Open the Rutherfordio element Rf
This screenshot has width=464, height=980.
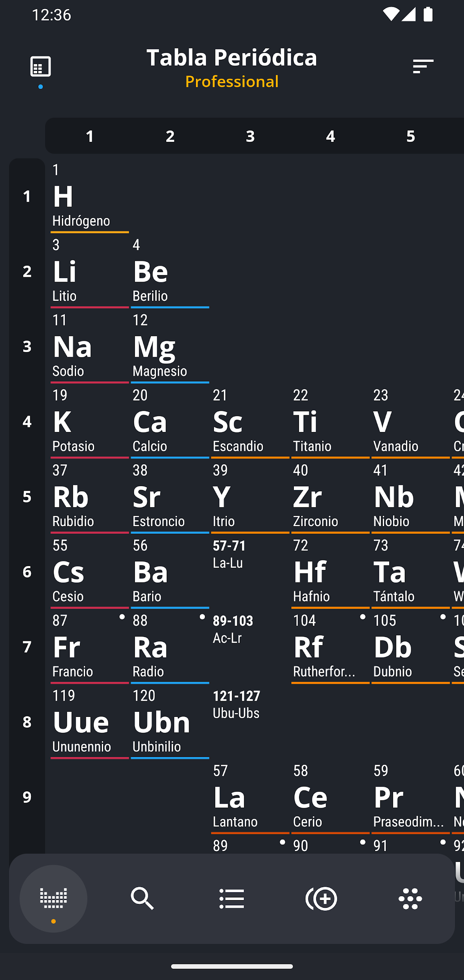(330, 648)
